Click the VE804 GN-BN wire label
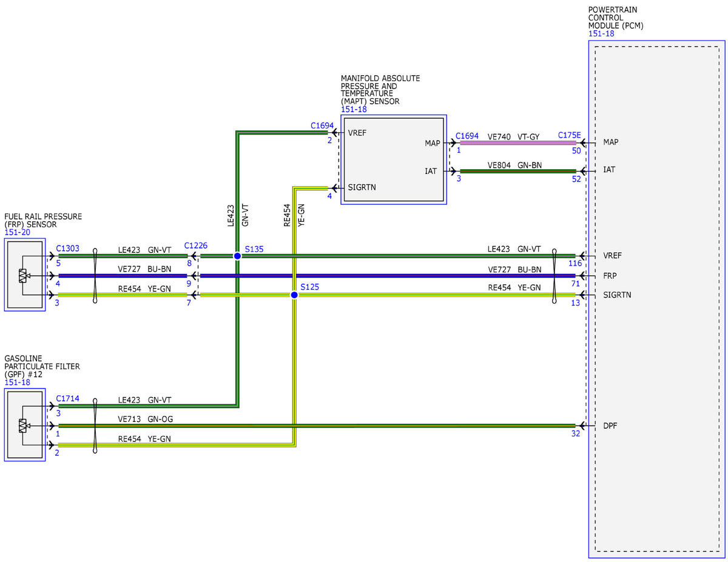Viewport: 728px width, 562px height. coord(514,165)
